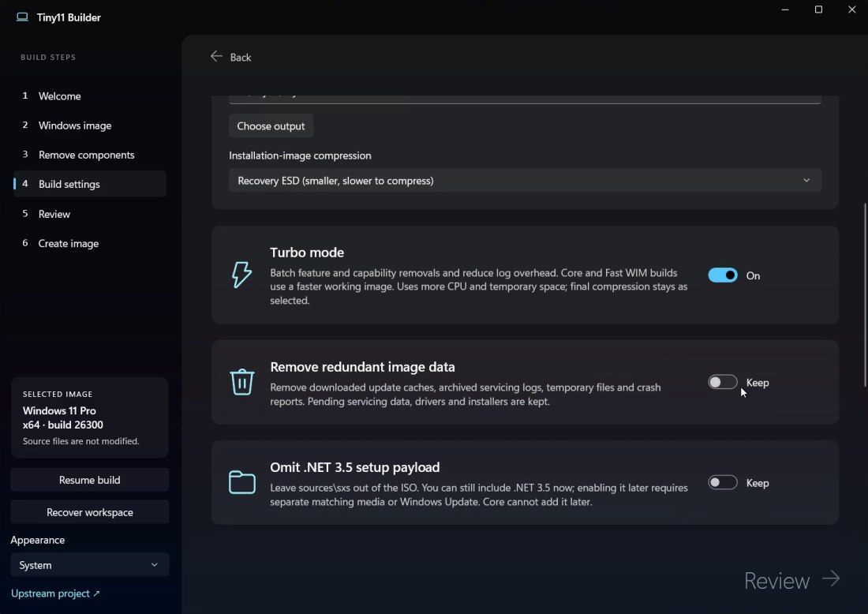
Task: Click the Tiny11 Builder laptop icon
Action: pyautogui.click(x=22, y=17)
